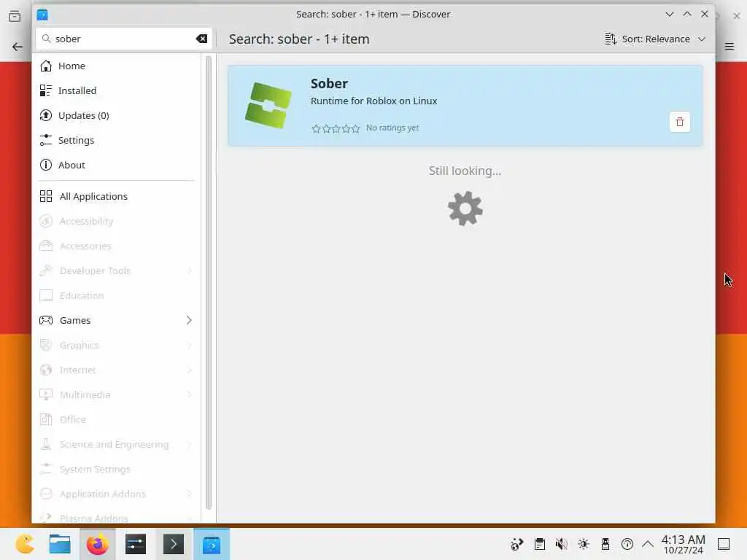
Task: Launch Firefox from the taskbar
Action: coord(97,544)
